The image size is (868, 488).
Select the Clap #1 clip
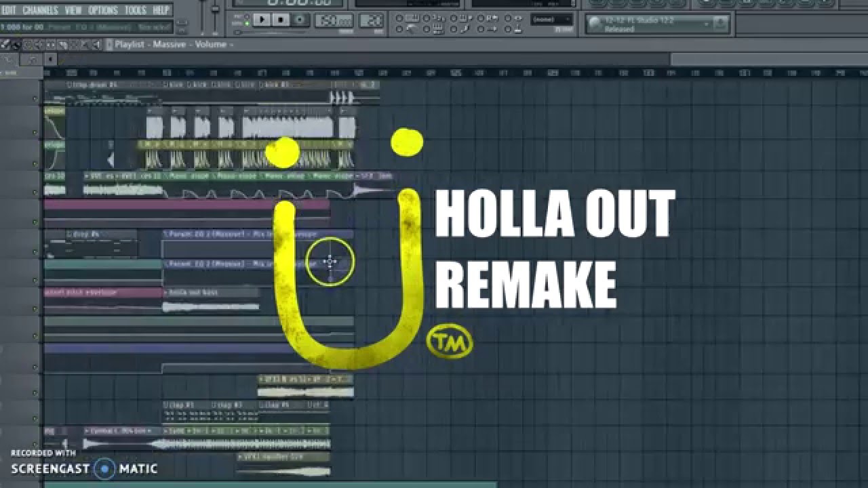tap(187, 413)
